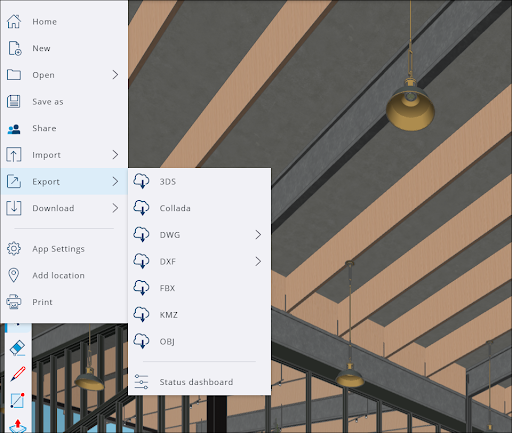Export model as OBJ format
This screenshot has width=512, height=433.
point(199,342)
